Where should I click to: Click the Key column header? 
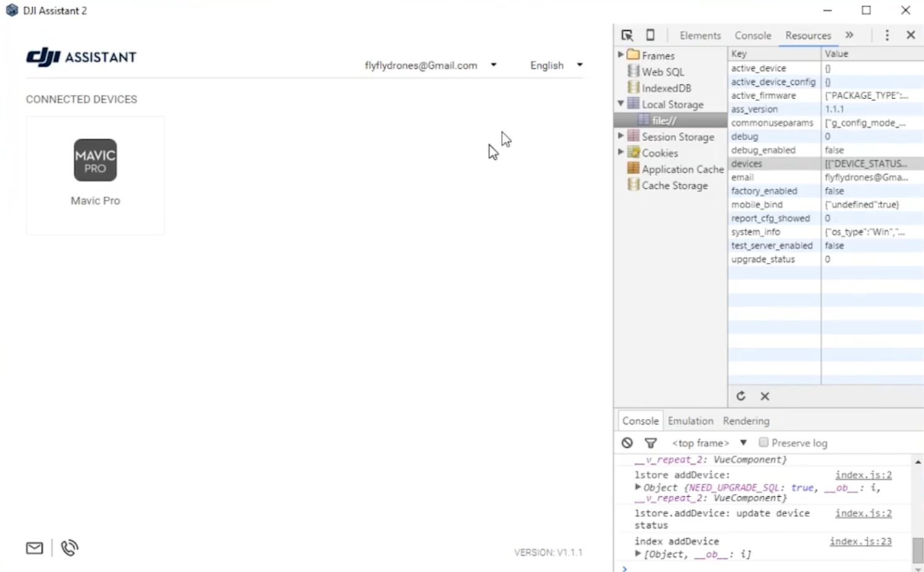(x=774, y=54)
